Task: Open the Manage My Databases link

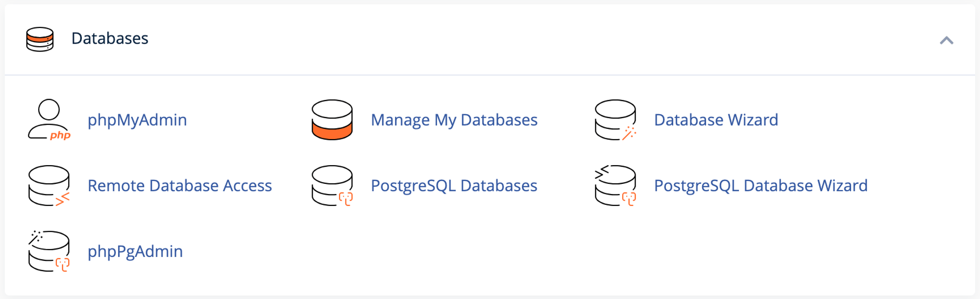Action: pyautogui.click(x=454, y=120)
